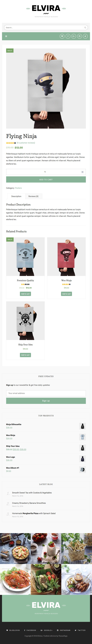
Task: Open Ninja Silhouette in top products
Action: click(x=14, y=424)
